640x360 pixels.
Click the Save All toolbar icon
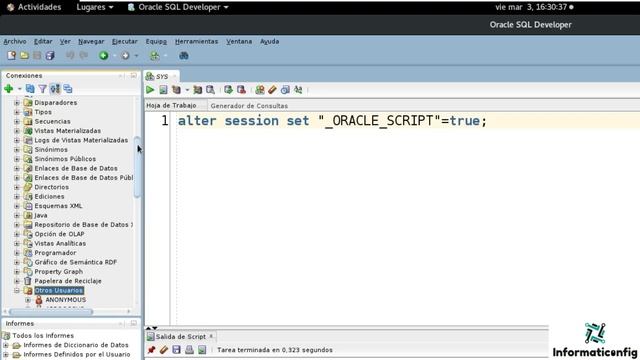(x=50, y=56)
